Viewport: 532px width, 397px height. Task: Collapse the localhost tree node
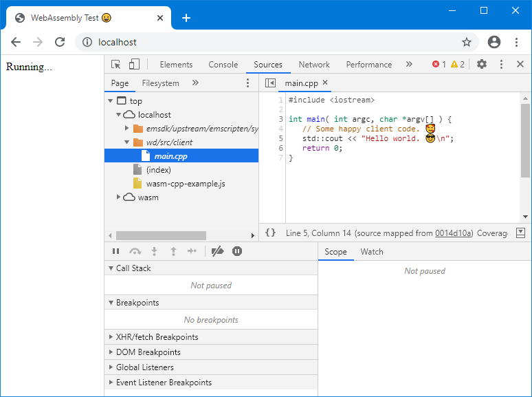118,115
